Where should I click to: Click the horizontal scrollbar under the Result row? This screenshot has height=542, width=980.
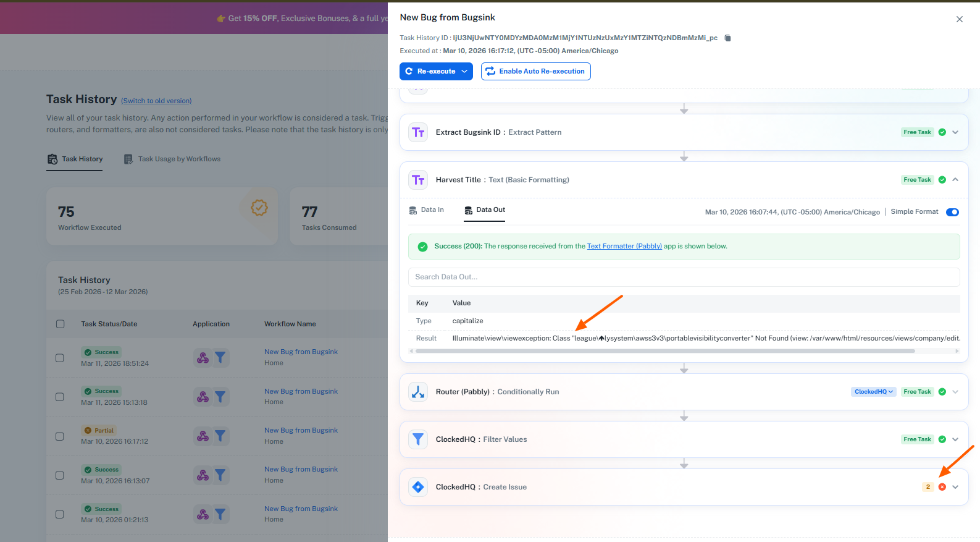(664, 351)
